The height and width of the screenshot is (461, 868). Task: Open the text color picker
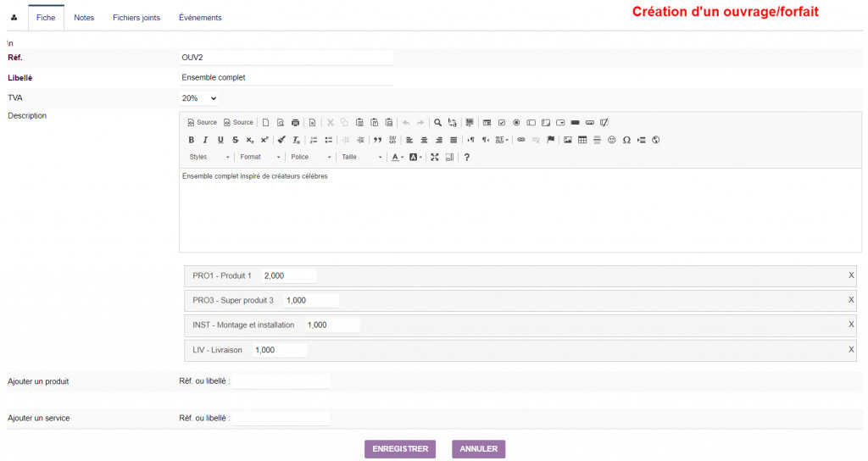pyautogui.click(x=398, y=157)
